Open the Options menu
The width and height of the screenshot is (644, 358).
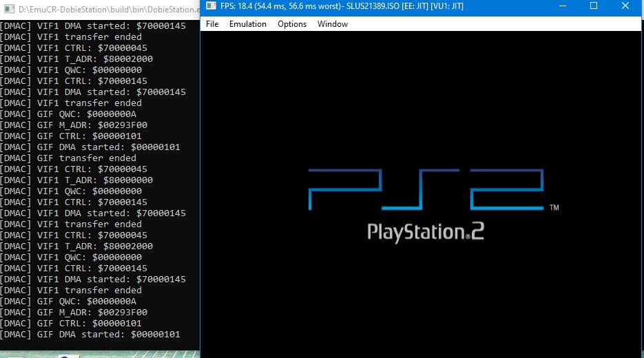(292, 24)
